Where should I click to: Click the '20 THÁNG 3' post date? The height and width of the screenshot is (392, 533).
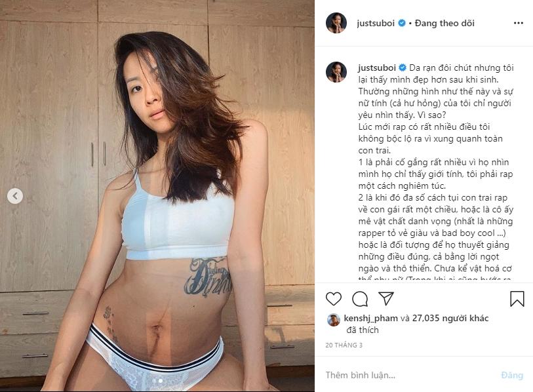coord(344,345)
